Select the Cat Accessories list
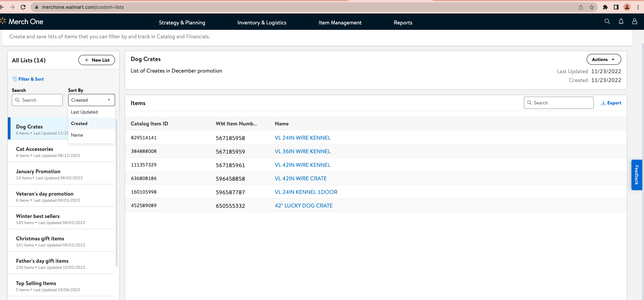Screen dimensions: 644x300 pyautogui.click(x=61, y=151)
